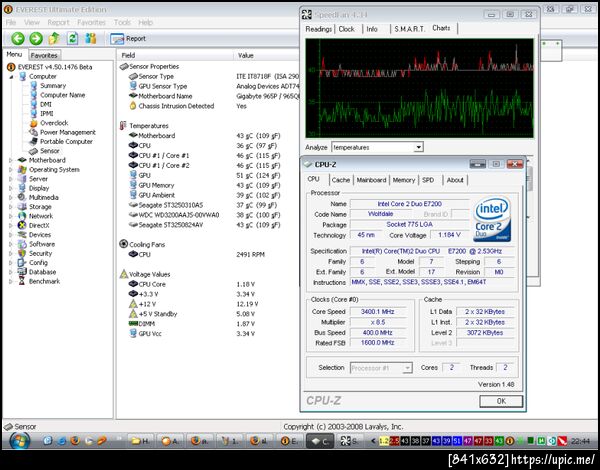Switch to the CPU-Z SPD tab

(x=428, y=180)
